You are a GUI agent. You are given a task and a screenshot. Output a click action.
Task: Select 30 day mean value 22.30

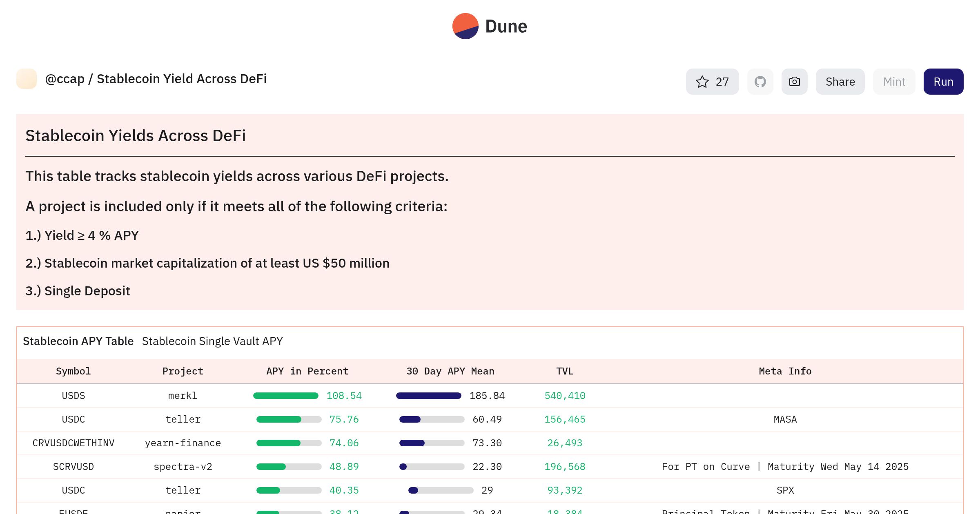(487, 467)
